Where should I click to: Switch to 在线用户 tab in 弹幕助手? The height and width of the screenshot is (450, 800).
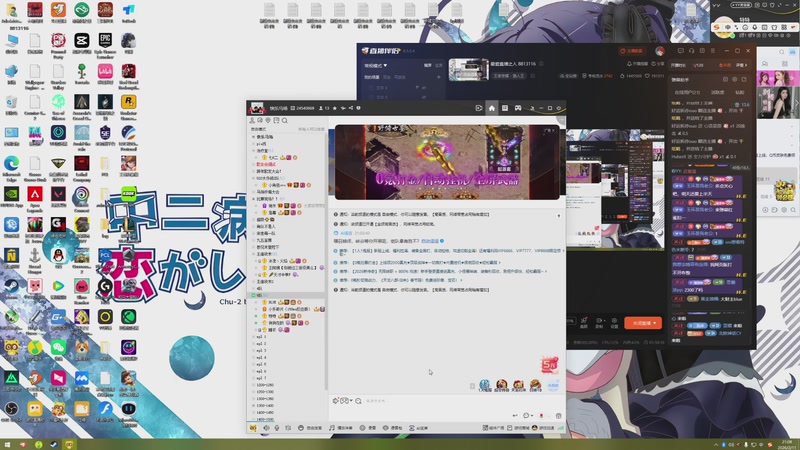[x=687, y=92]
